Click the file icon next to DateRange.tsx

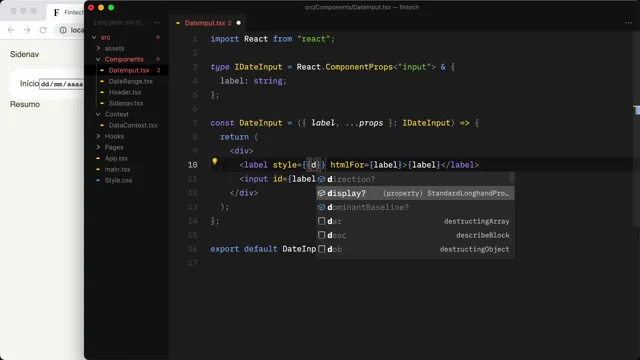click(x=102, y=81)
